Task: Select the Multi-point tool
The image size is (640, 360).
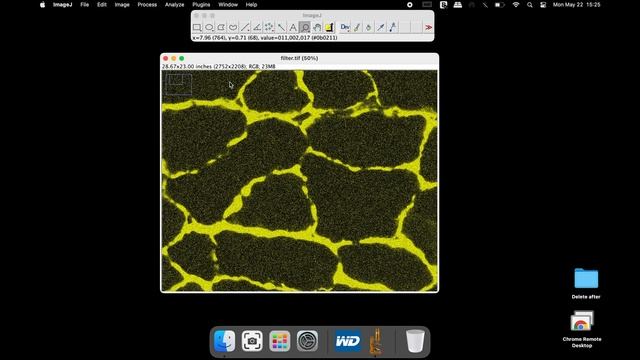Action: point(269,27)
